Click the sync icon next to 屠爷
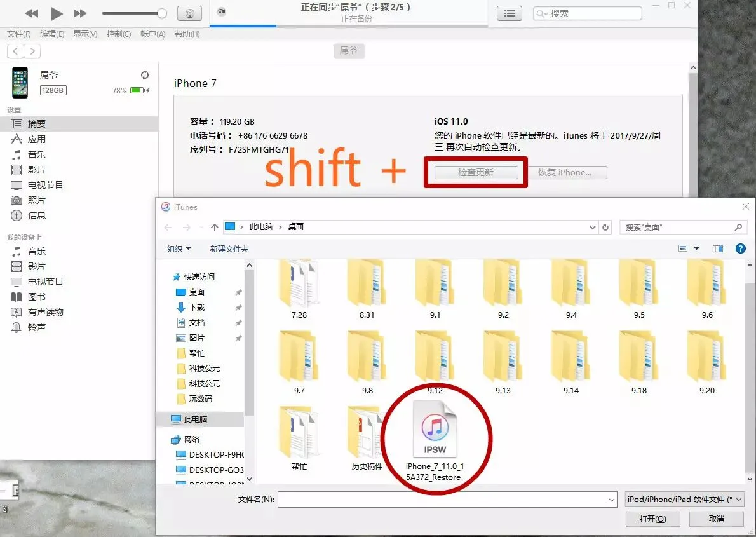 [x=145, y=75]
